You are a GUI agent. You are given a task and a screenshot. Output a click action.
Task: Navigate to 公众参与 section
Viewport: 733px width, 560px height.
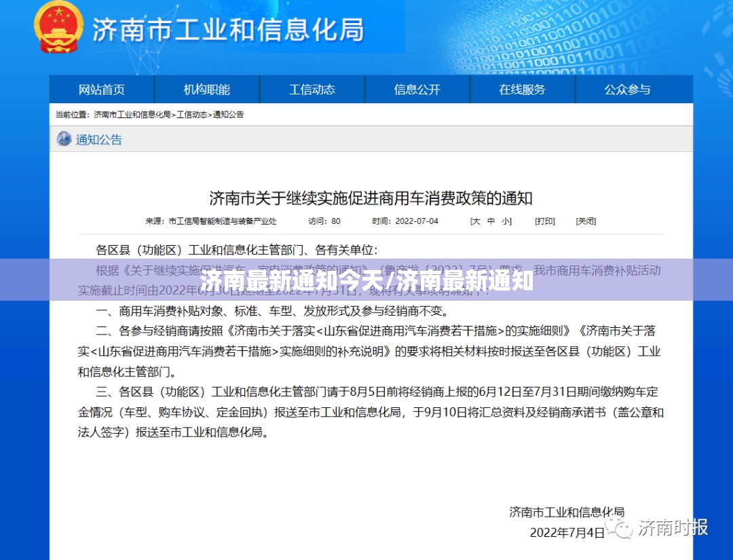(628, 90)
